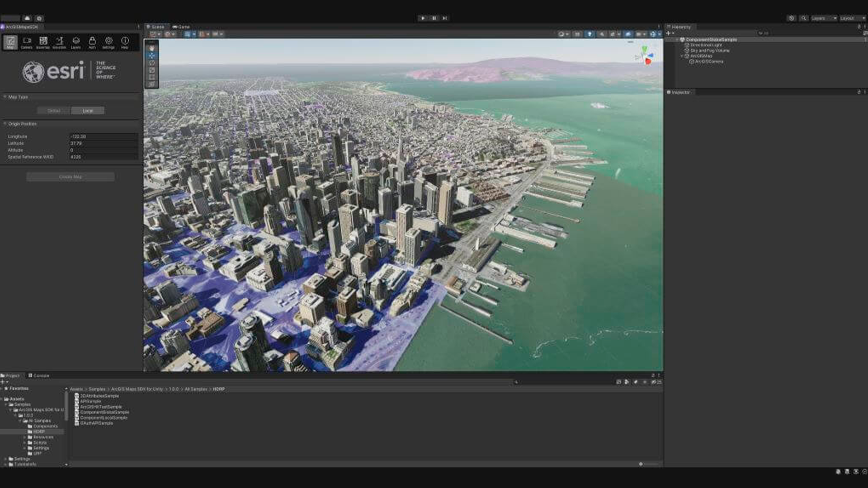The image size is (868, 488).
Task: Switch map type to Local
Action: click(88, 111)
